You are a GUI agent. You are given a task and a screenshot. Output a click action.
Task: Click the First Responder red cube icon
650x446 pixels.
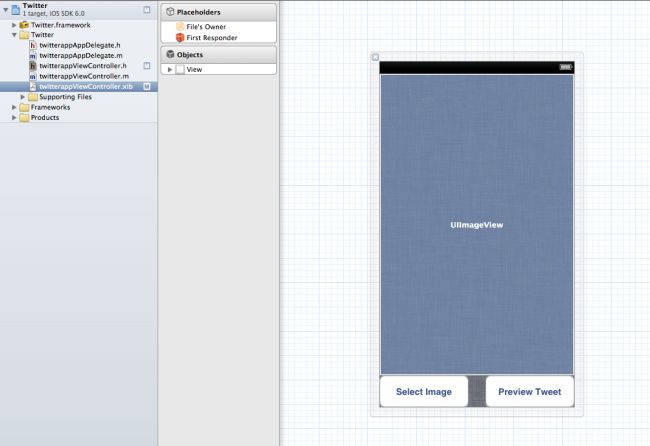[x=180, y=38]
